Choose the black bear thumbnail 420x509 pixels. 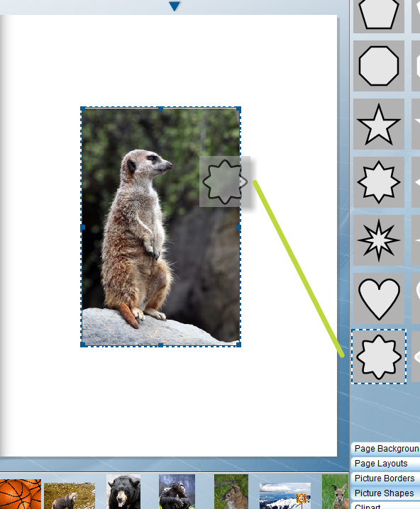[123, 492]
